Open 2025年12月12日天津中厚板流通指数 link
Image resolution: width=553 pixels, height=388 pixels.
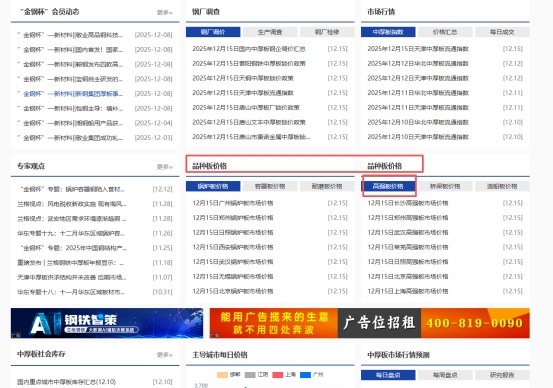(x=418, y=78)
